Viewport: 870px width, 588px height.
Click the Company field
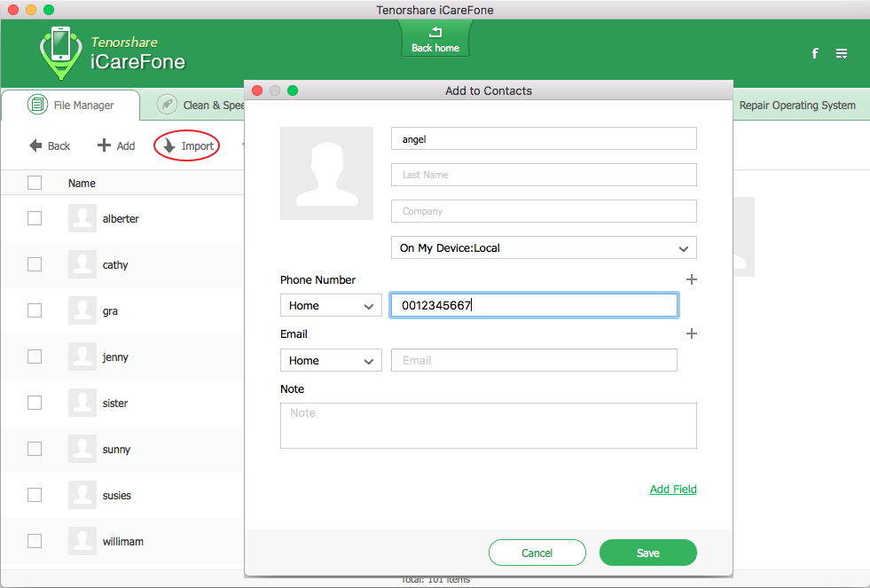tap(544, 211)
